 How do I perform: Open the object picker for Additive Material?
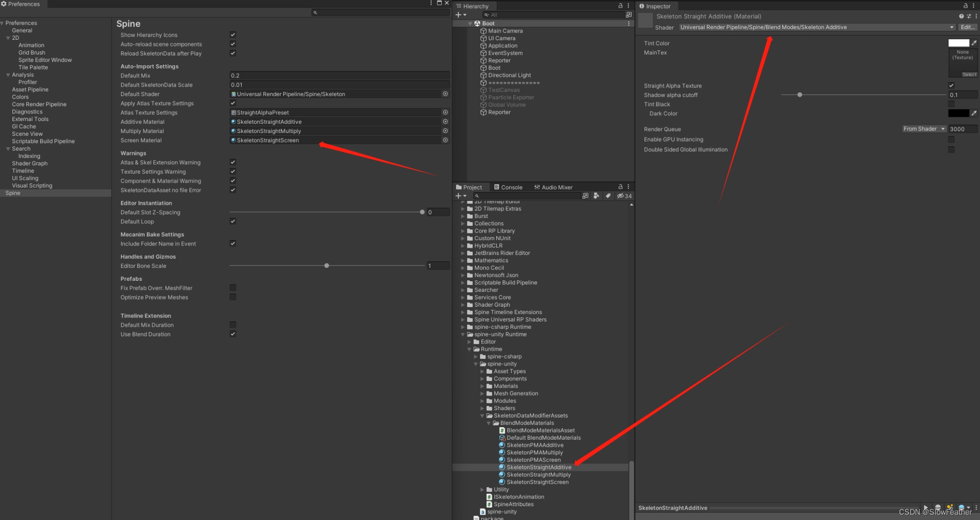[x=445, y=122]
